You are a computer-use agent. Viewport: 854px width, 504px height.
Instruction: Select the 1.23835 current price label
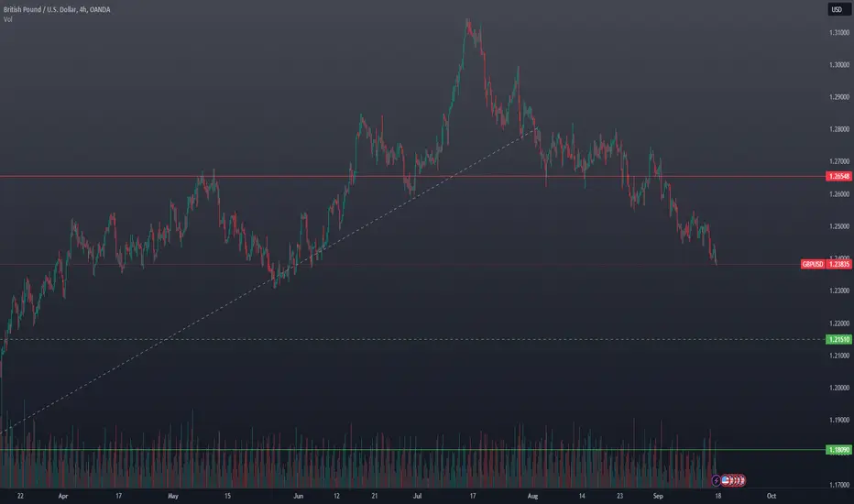tap(838, 264)
